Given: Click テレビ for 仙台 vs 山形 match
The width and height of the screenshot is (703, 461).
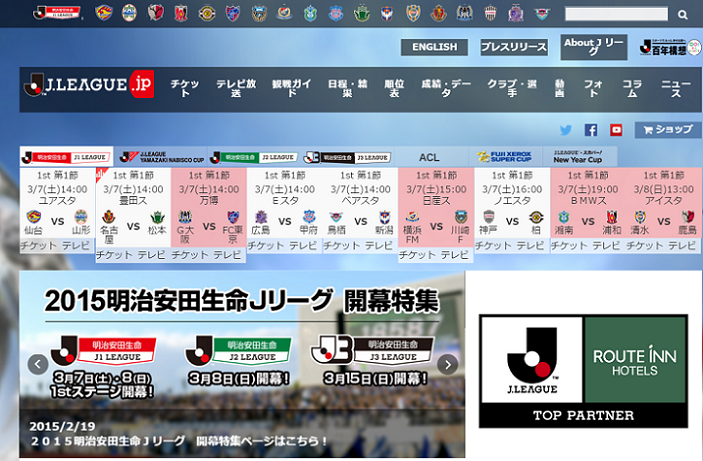Looking at the screenshot, I should (76, 245).
